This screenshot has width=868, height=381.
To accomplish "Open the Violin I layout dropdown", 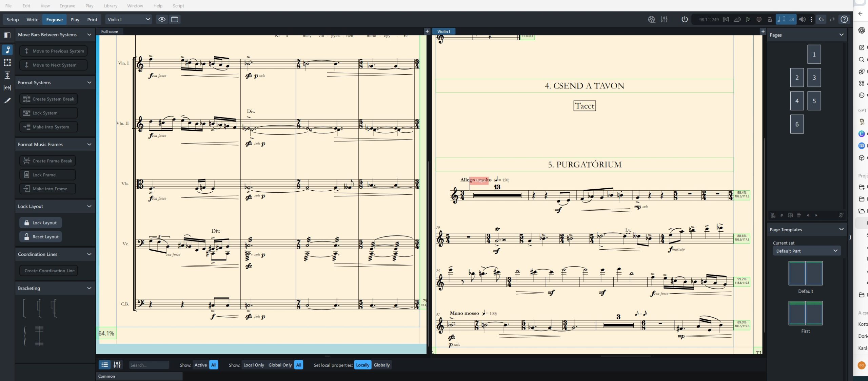I will (128, 19).
